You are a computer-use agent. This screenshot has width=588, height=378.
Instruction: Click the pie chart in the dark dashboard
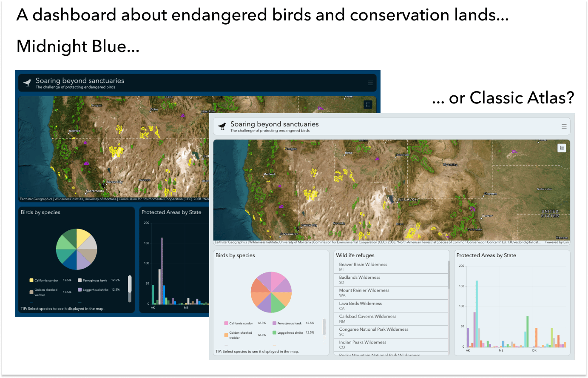77,249
